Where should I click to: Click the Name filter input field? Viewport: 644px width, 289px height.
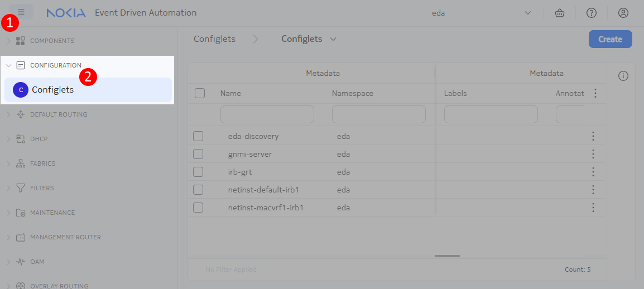click(267, 114)
